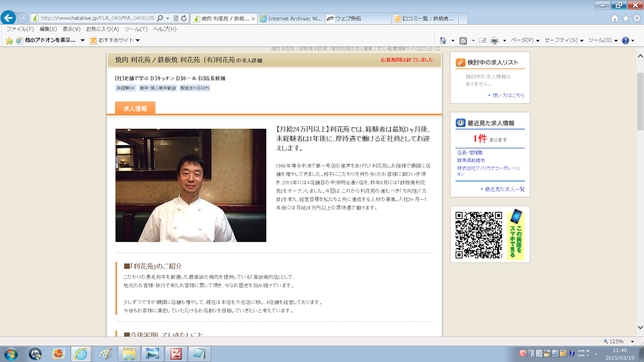Image resolution: width=644 pixels, height=362 pixels.
Task: Open 株式会社アメリカヤコーポレーション link
Action: coord(488,170)
